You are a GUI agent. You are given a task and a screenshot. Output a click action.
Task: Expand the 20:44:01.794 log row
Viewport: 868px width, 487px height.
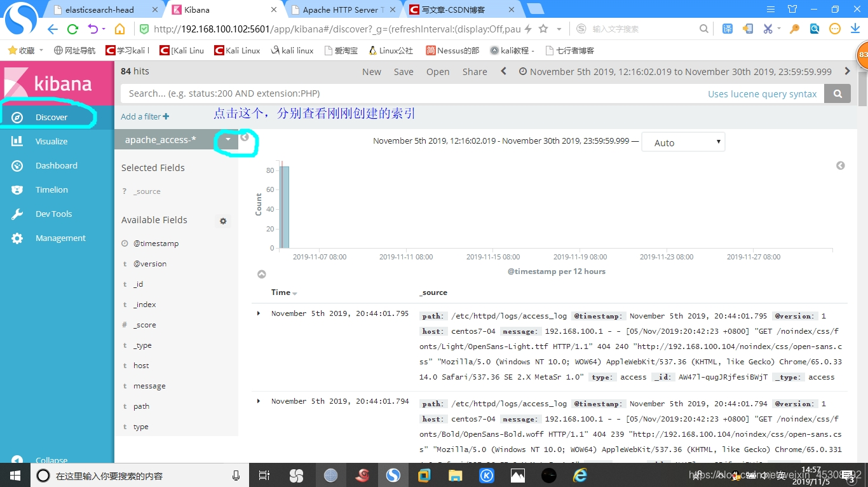pyautogui.click(x=259, y=401)
